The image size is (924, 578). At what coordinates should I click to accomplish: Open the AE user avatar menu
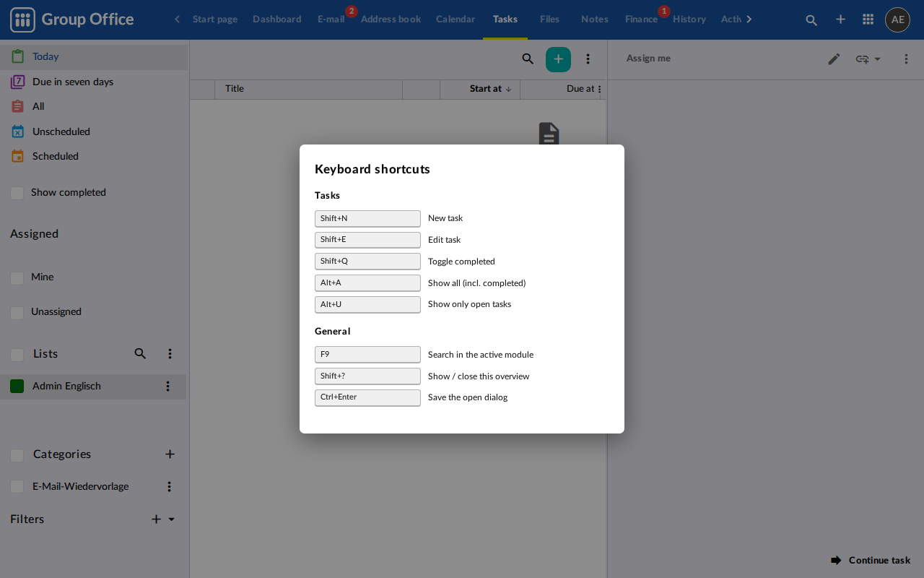(x=897, y=20)
